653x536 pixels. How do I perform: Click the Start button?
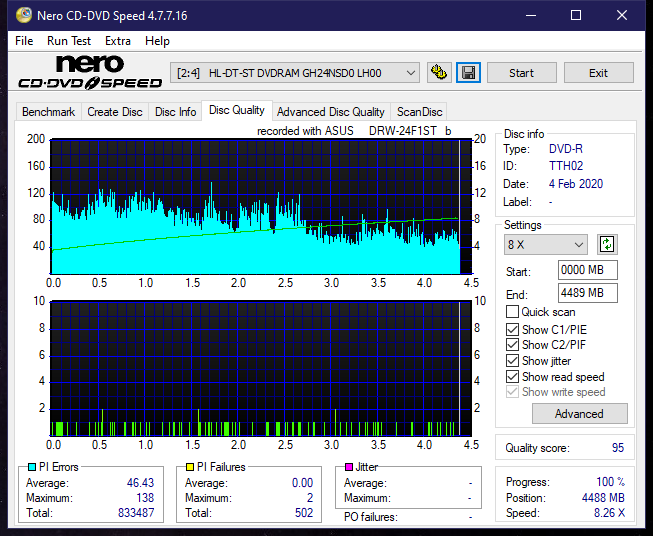coord(521,73)
